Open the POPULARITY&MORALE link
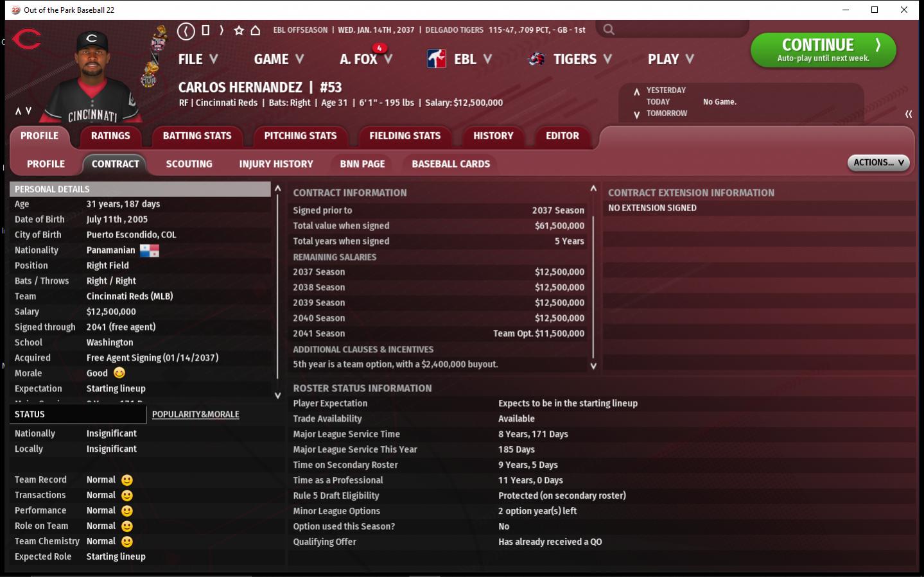 click(x=195, y=415)
